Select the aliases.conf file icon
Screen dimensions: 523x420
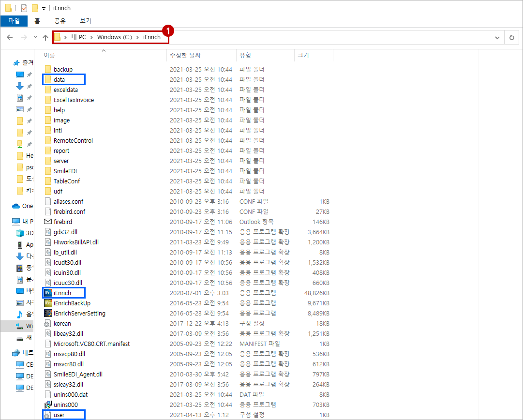(48, 201)
